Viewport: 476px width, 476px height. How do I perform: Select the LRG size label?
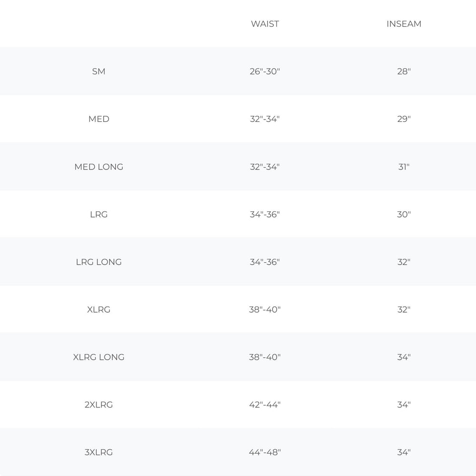point(99,214)
